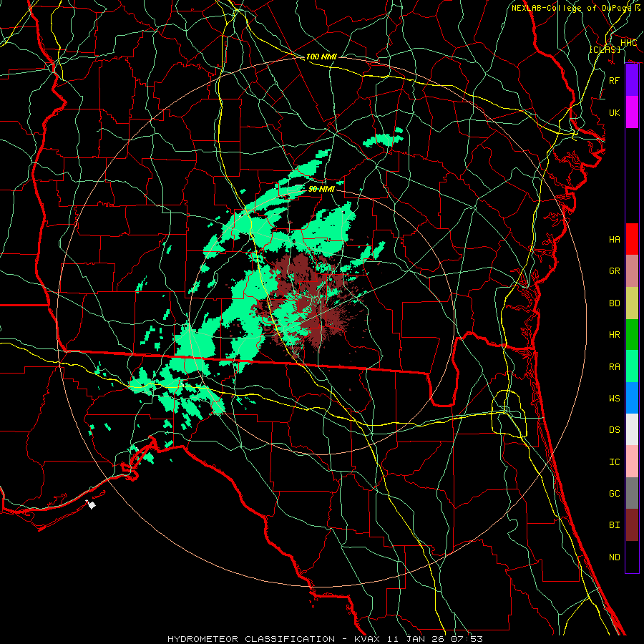Viewport: 644px width, 644px height.
Task: Click the HR legend label
Action: pos(615,335)
